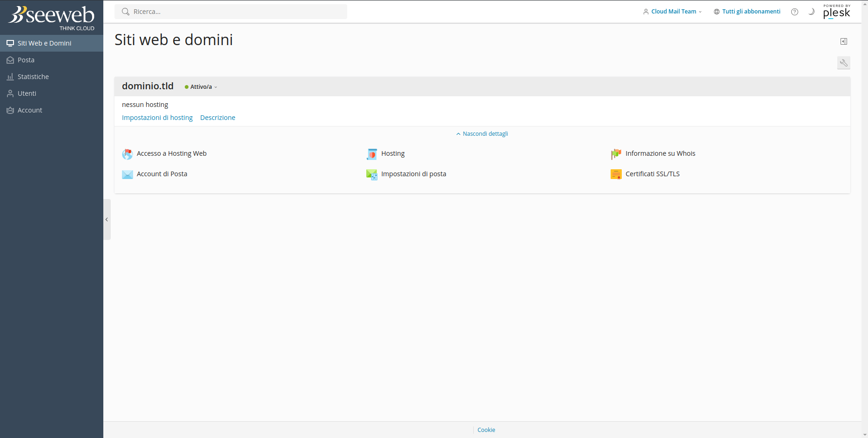
Task: Click the Descrizione link
Action: pos(217,118)
